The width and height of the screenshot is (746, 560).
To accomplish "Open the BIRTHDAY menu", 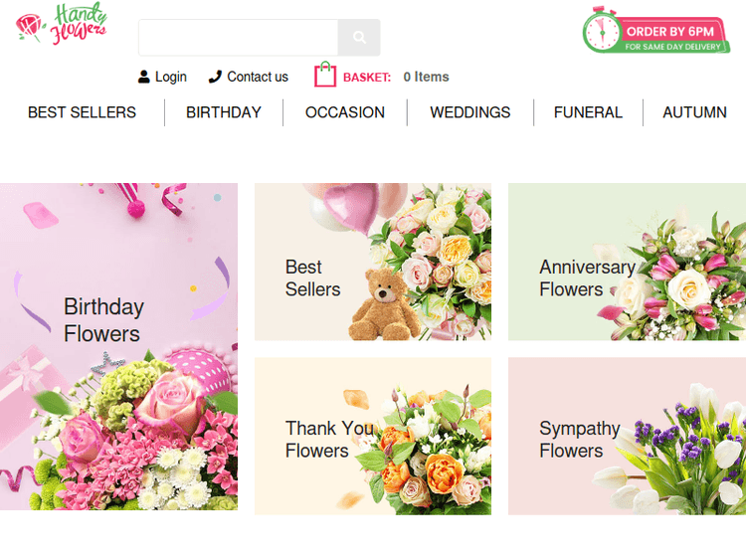I will (x=224, y=112).
